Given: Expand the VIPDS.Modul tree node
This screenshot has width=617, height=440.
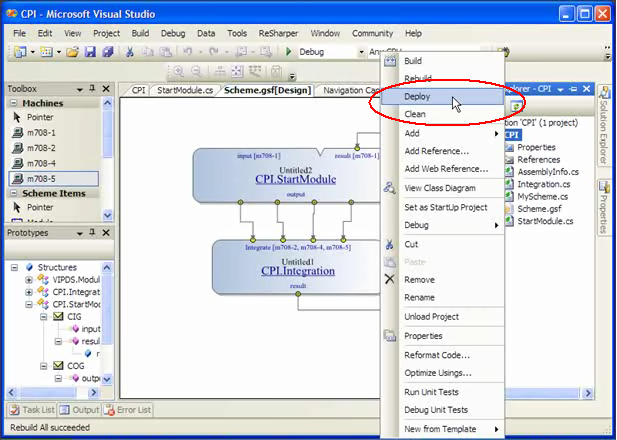Looking at the screenshot, I should pos(29,280).
